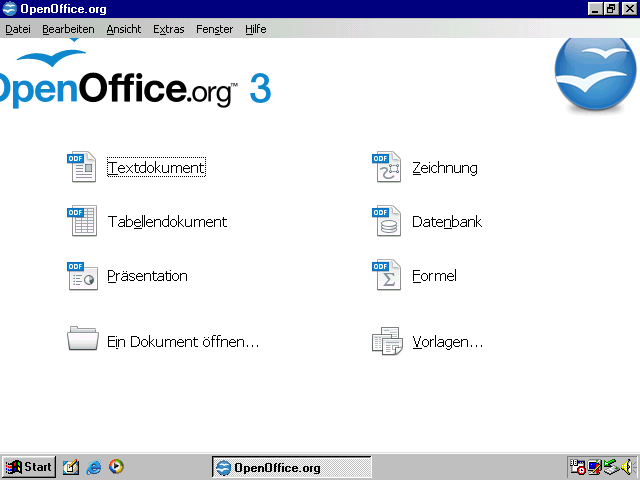
Task: Open the Bearbeiten menu
Action: (68, 29)
